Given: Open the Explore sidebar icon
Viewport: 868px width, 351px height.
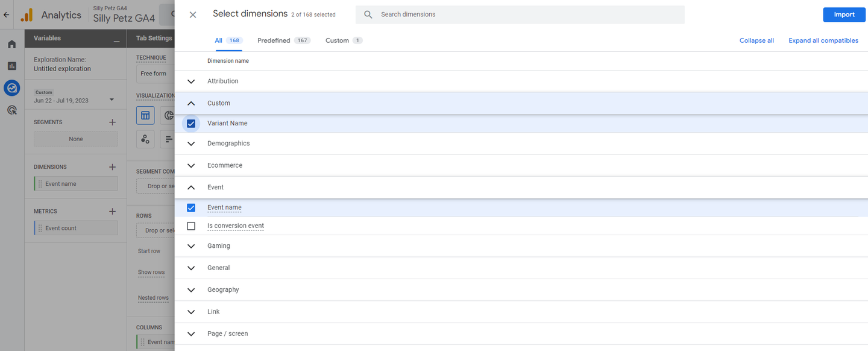Looking at the screenshot, I should pyautogui.click(x=11, y=88).
